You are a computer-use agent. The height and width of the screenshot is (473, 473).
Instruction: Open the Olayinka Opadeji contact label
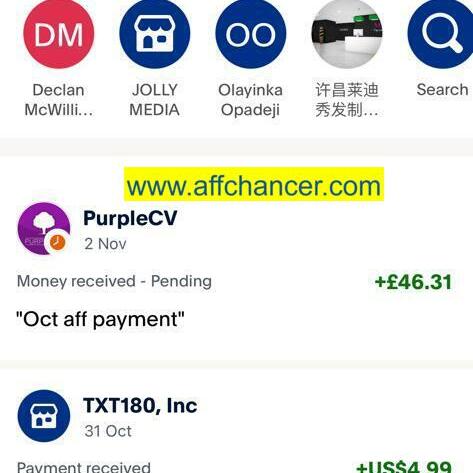251,100
